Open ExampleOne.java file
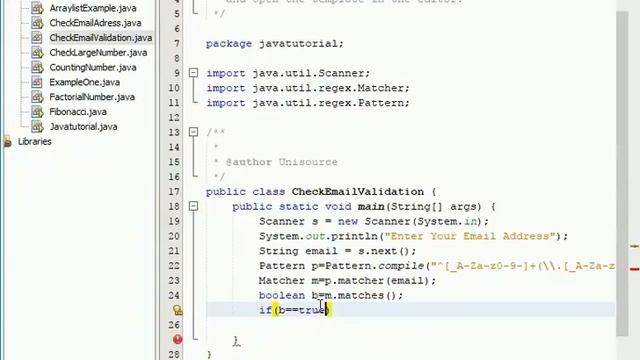The height and width of the screenshot is (360, 640). coord(84,82)
